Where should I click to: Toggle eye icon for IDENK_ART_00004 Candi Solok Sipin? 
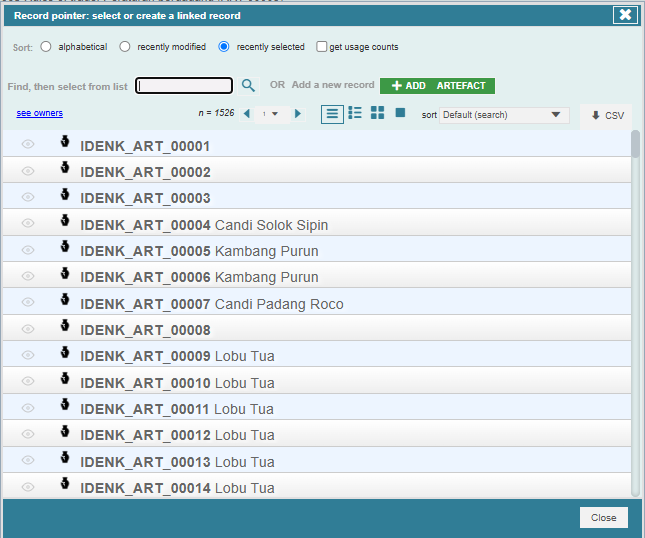[x=28, y=223]
